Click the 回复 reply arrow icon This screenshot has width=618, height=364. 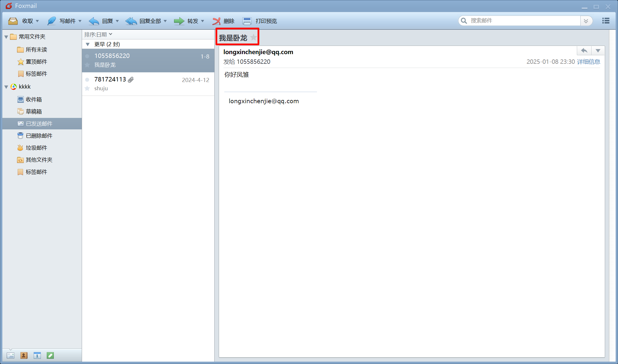pos(94,21)
